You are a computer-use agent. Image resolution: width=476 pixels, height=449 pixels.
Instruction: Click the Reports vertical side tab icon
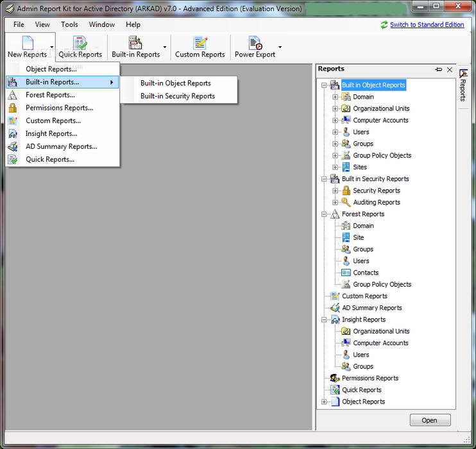tap(463, 74)
